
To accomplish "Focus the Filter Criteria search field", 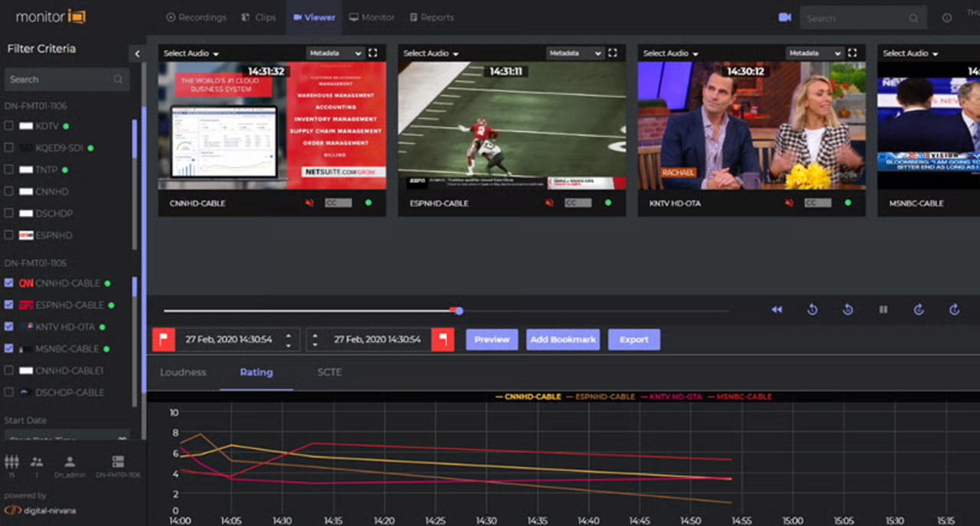I will 67,79.
